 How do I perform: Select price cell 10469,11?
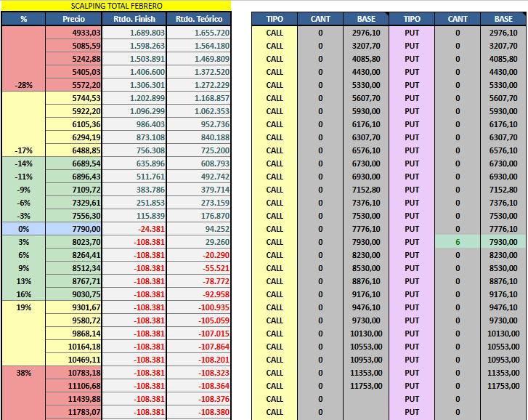click(73, 360)
